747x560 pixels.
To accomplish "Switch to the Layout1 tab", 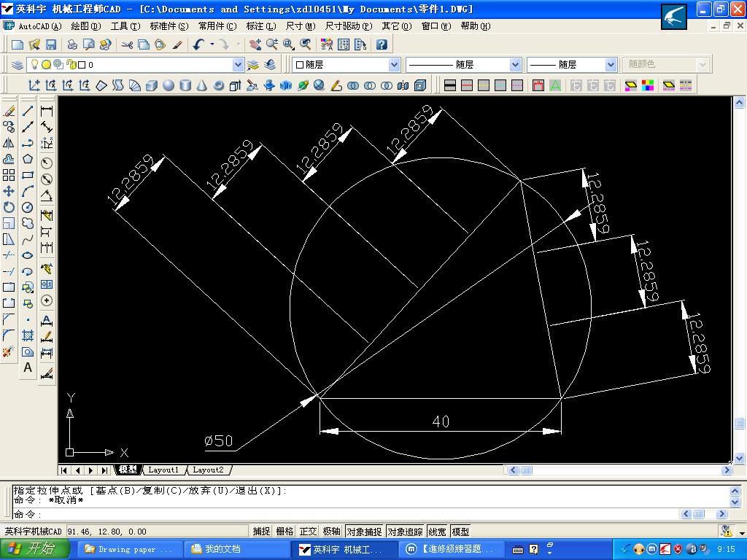I will (163, 470).
